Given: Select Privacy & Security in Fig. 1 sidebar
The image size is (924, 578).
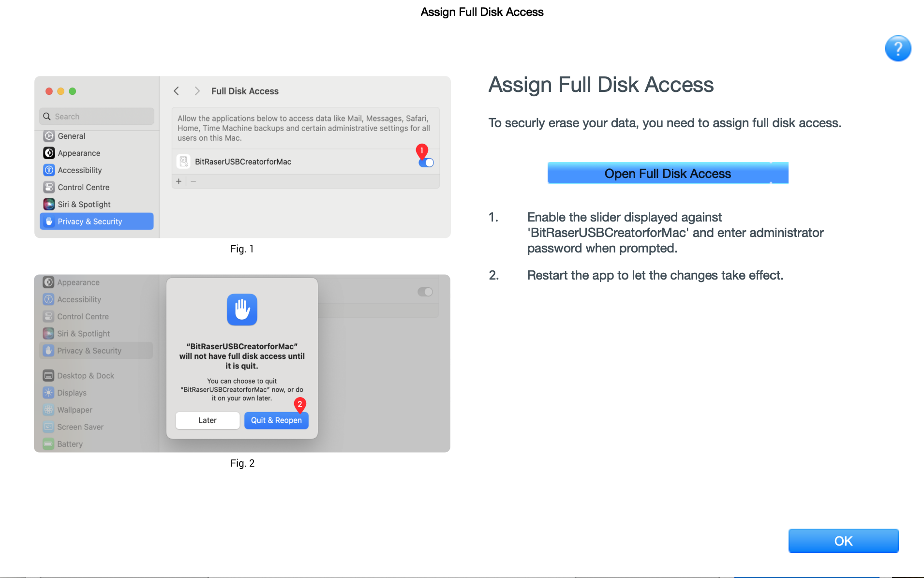Looking at the screenshot, I should point(97,221).
